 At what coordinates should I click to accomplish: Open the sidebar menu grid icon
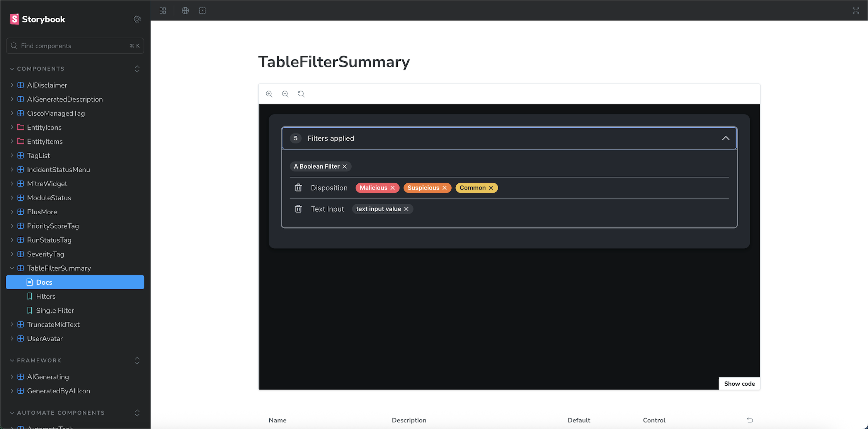pyautogui.click(x=163, y=10)
